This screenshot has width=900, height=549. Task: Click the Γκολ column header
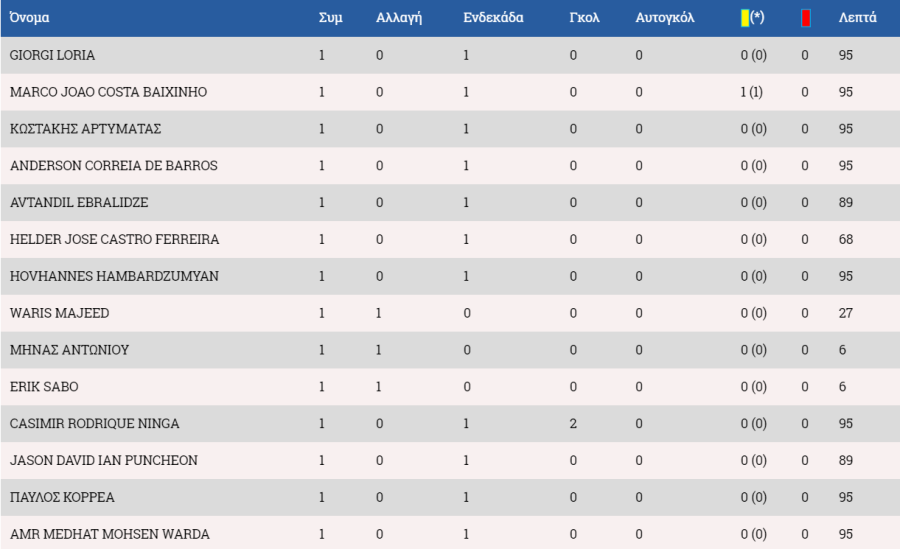point(584,18)
